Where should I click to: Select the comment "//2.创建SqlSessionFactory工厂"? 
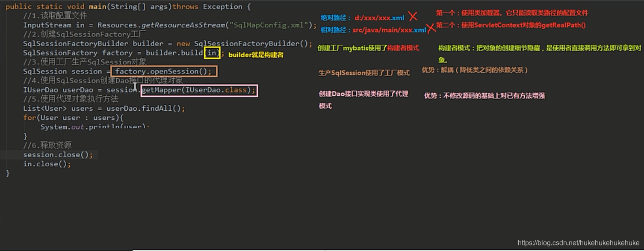(x=85, y=34)
